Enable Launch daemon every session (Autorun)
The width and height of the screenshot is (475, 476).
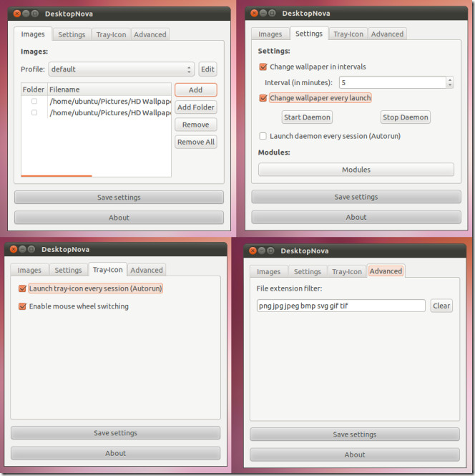tap(263, 136)
